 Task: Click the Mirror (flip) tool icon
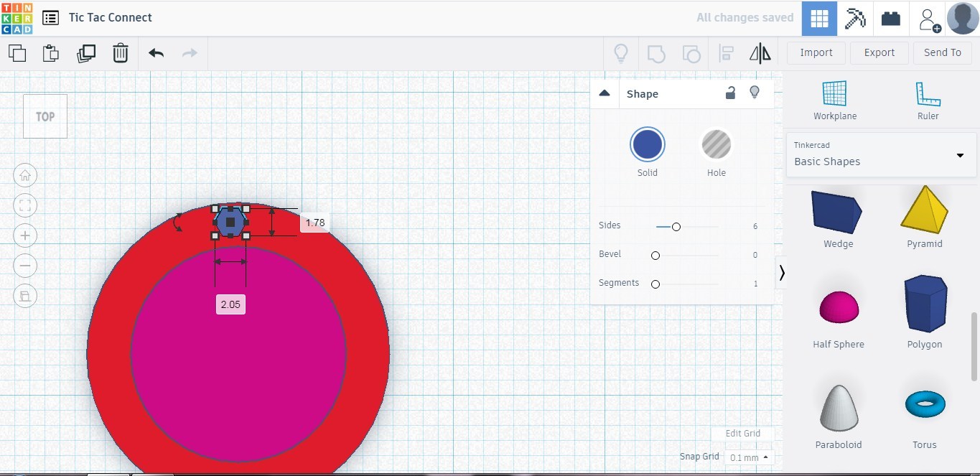coord(760,53)
